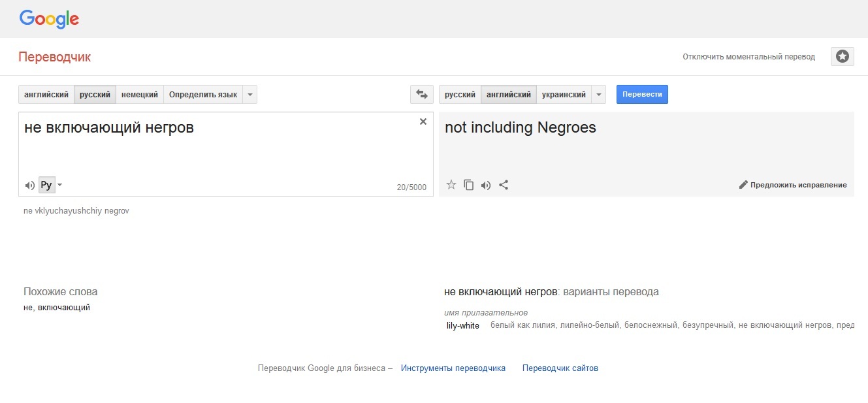Open the input method options arrow
This screenshot has width=868, height=403.
point(60,185)
